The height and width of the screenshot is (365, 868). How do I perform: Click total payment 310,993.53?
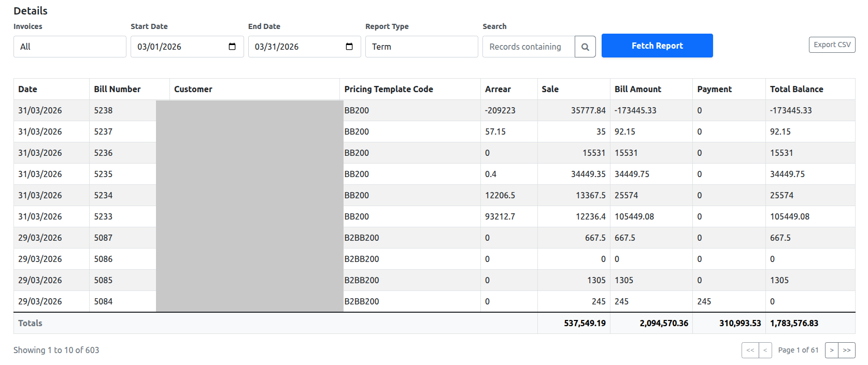740,323
